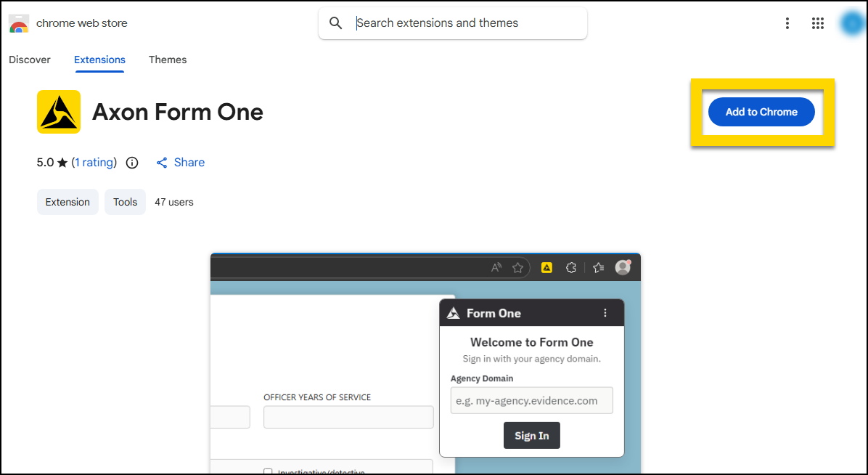The height and width of the screenshot is (475, 868).
Task: Click the blue profile avatar
Action: click(851, 23)
